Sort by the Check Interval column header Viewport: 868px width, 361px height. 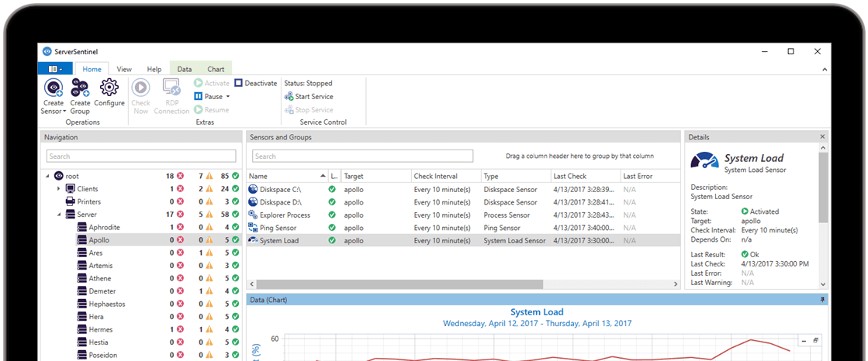click(x=445, y=176)
